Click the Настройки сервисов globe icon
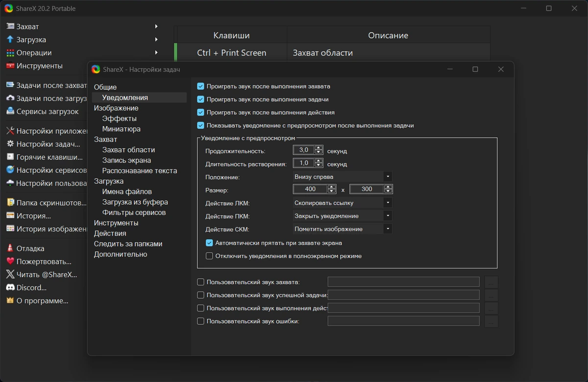This screenshot has height=382, width=588. click(10, 170)
